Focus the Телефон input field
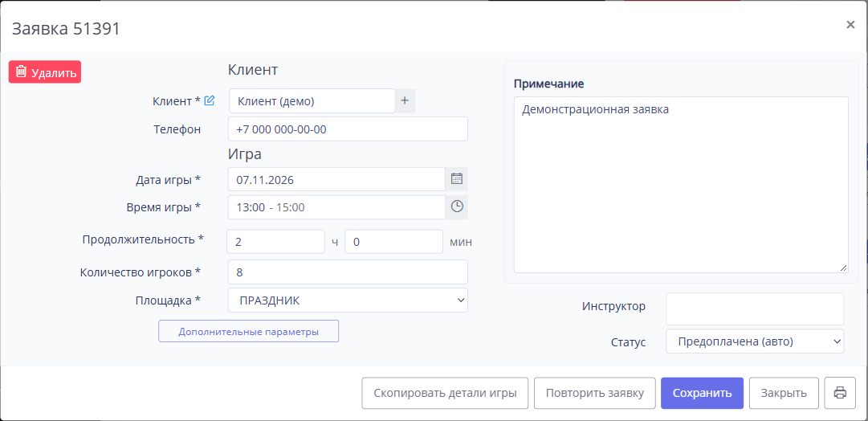The image size is (868, 421). pyautogui.click(x=348, y=129)
